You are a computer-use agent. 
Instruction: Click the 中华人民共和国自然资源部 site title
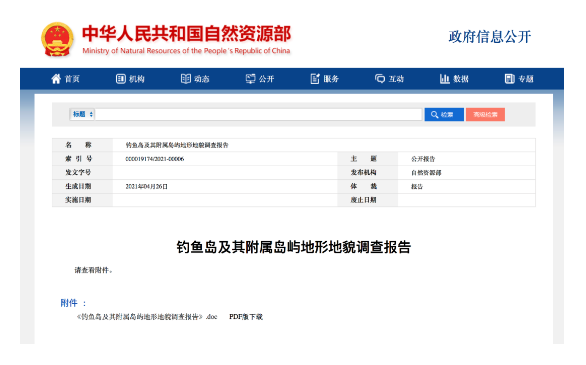186,34
